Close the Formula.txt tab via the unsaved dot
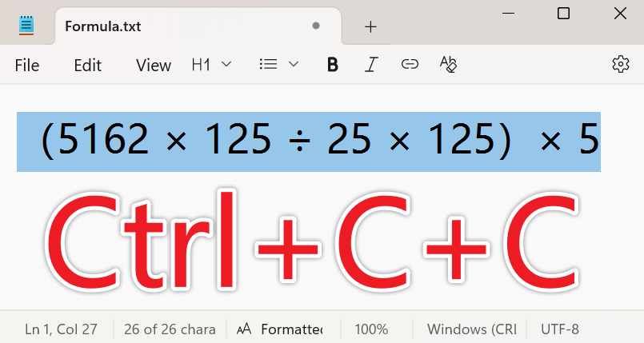This screenshot has width=644, height=343. (x=316, y=26)
